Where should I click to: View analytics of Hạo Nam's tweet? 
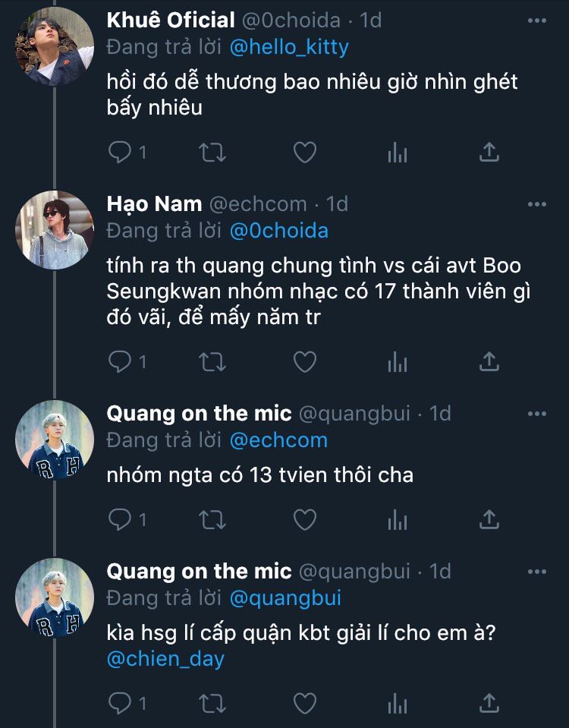pyautogui.click(x=397, y=362)
